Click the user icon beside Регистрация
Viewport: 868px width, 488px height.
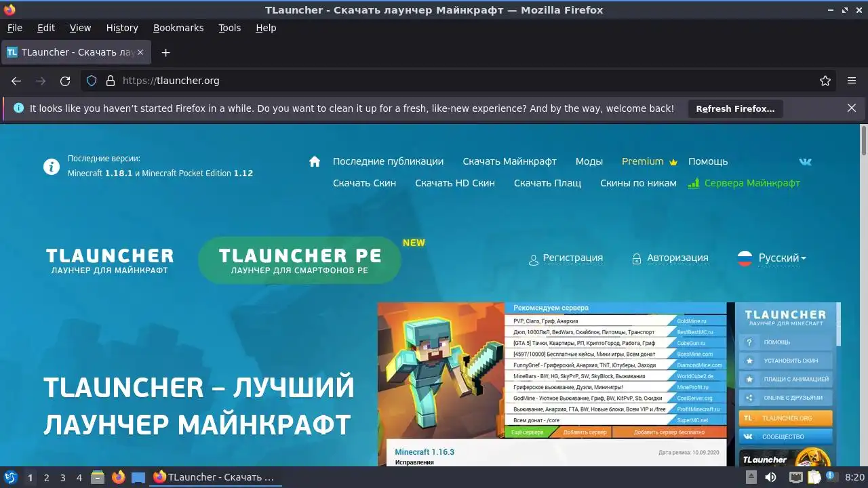[x=534, y=259]
